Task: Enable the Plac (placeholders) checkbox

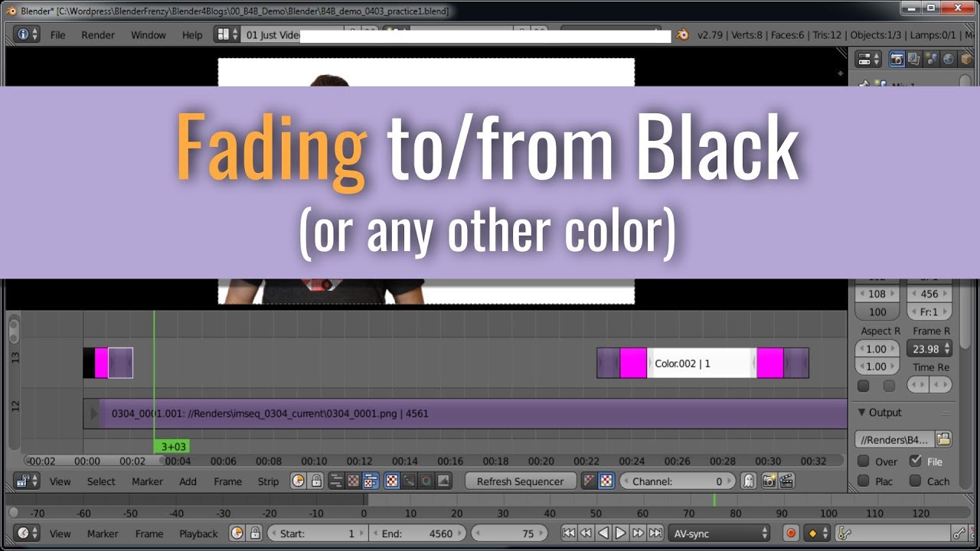Action: tap(864, 481)
